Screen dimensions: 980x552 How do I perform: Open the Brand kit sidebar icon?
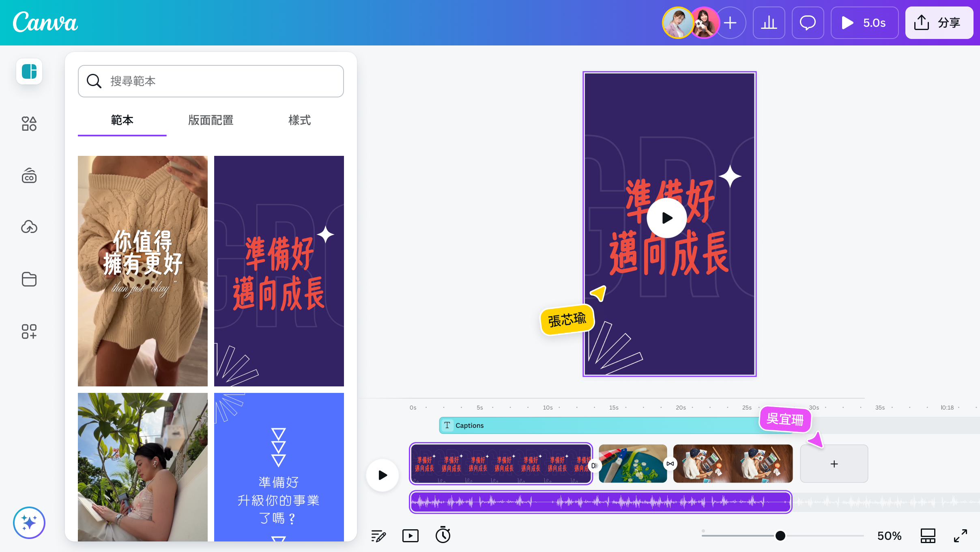29,175
